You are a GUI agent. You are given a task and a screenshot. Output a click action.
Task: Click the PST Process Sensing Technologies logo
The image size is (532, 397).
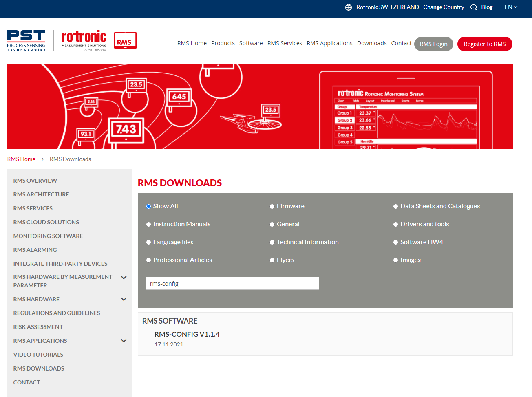click(26, 40)
